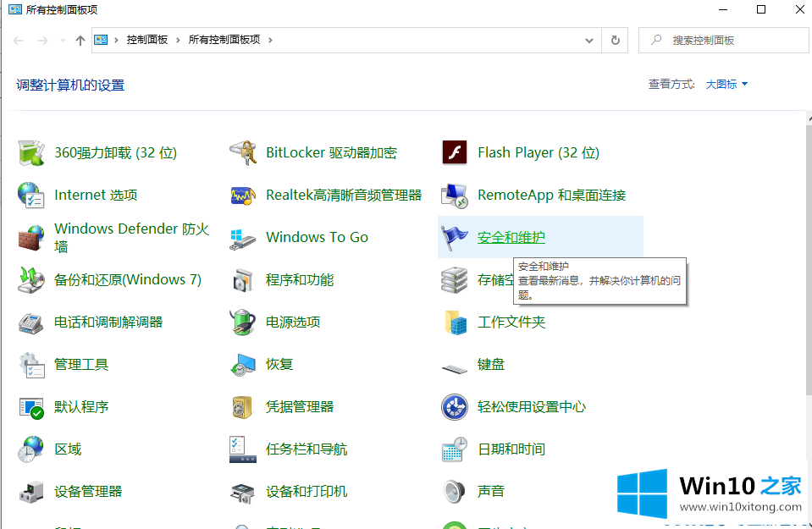Open the 电话和调制解调器 icon
Image resolution: width=812 pixels, height=529 pixels.
[x=31, y=322]
